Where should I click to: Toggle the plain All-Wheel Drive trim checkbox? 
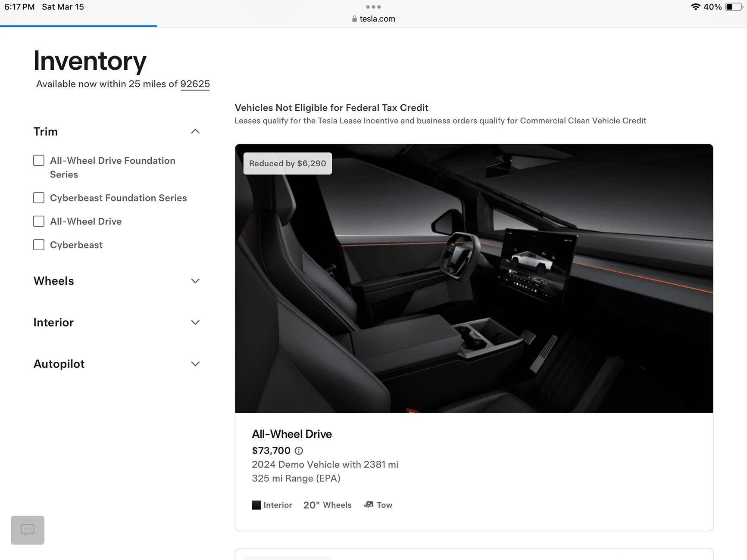(39, 221)
